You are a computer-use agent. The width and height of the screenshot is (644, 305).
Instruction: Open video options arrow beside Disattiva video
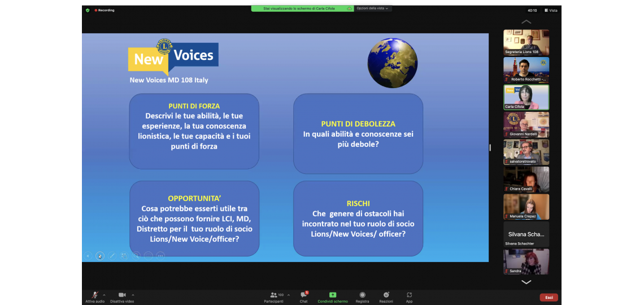pos(133,295)
